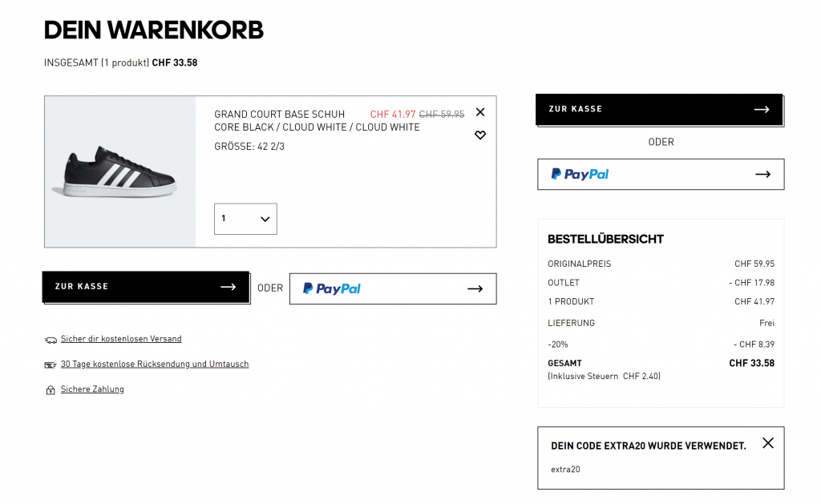
Task: Pay with PayPal button in right sidebar
Action: (661, 174)
